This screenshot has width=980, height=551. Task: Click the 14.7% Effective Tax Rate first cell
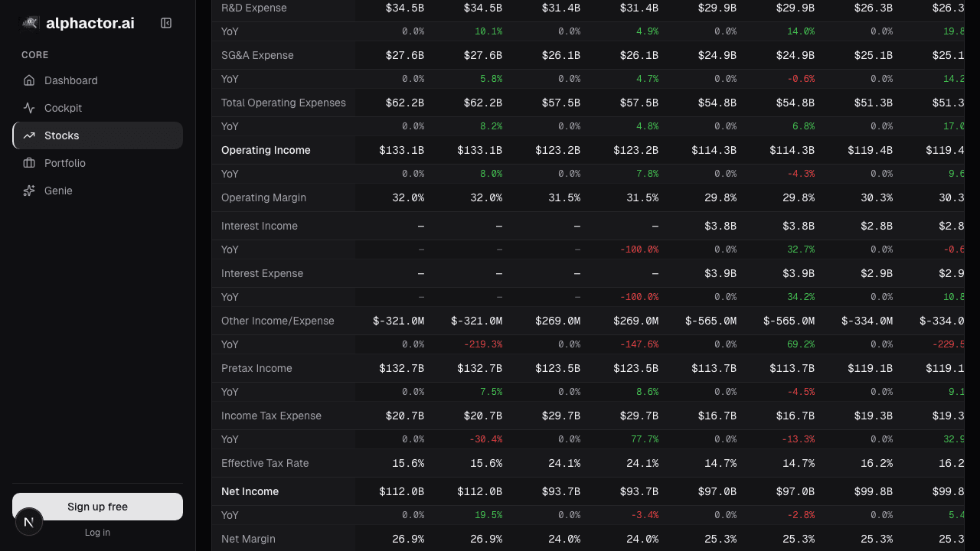point(720,463)
